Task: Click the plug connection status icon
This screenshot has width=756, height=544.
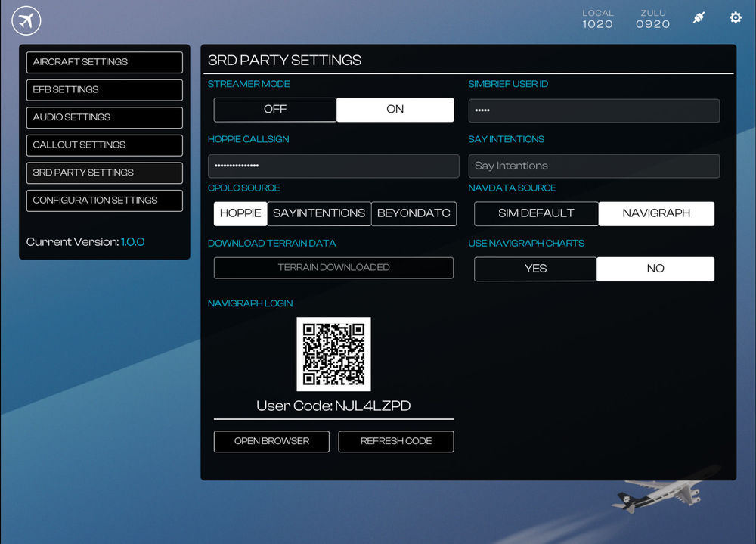Action: coord(699,17)
